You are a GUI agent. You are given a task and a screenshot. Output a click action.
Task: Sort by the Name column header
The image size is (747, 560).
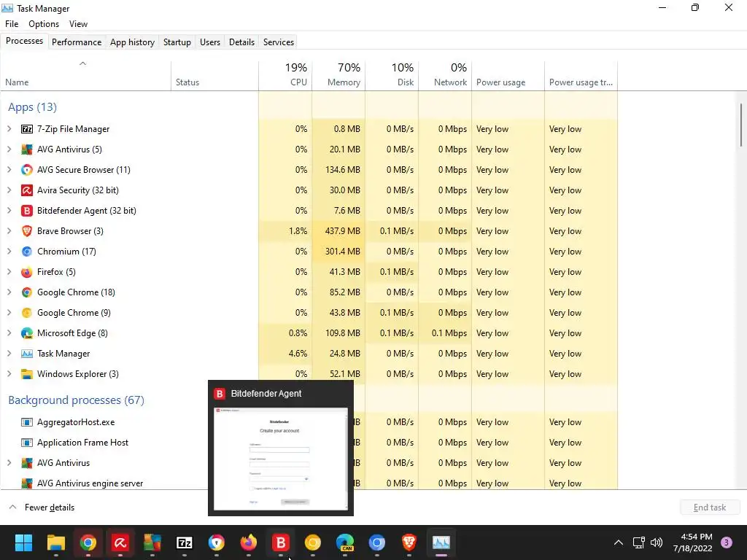tap(86, 75)
